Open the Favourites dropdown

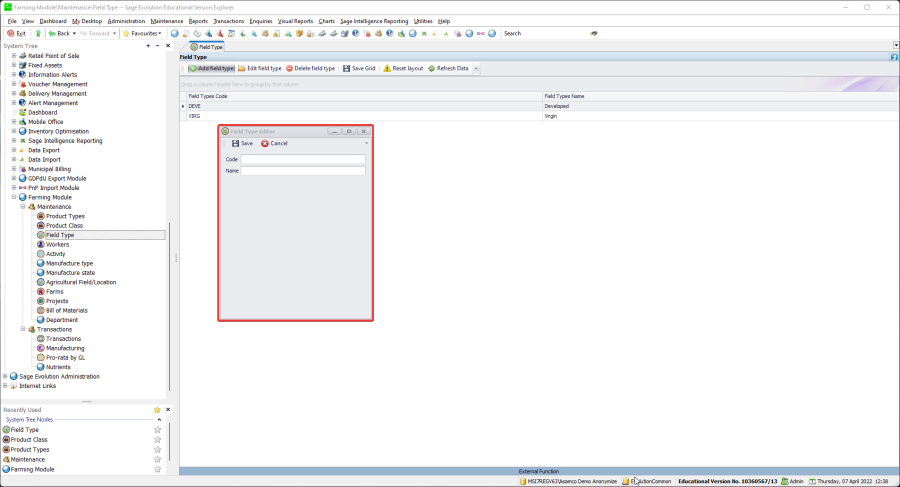[142, 33]
